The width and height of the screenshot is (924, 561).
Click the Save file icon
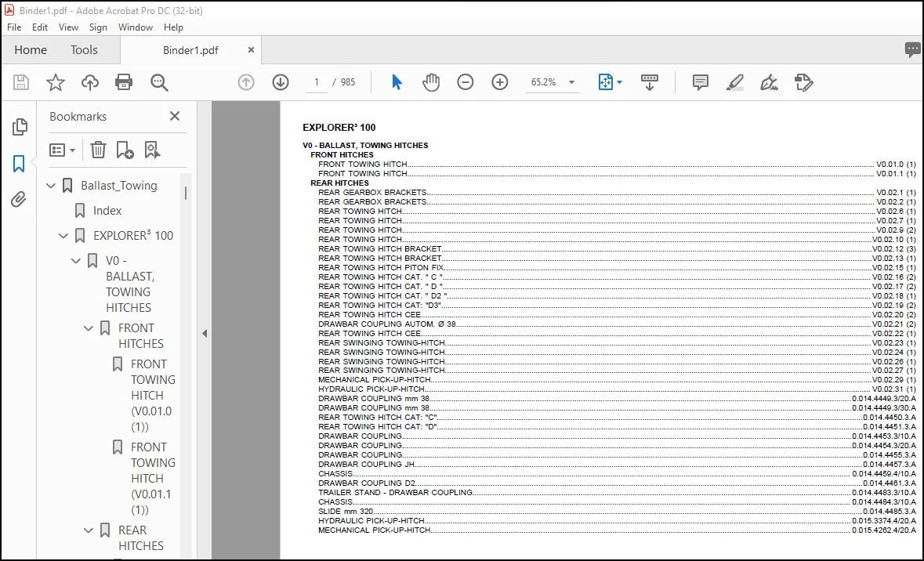21,82
